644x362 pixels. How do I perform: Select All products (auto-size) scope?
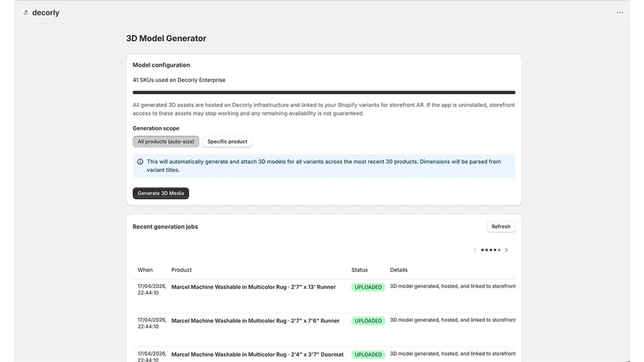[166, 142]
